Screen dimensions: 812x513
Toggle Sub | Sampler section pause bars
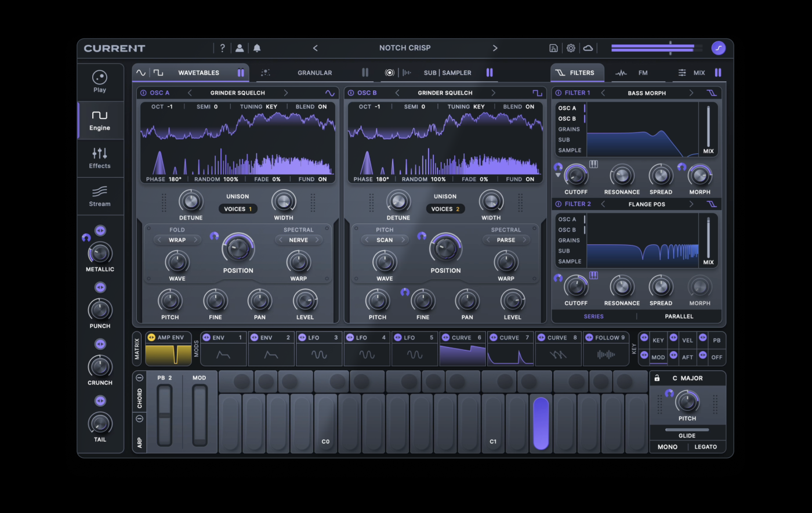click(490, 73)
